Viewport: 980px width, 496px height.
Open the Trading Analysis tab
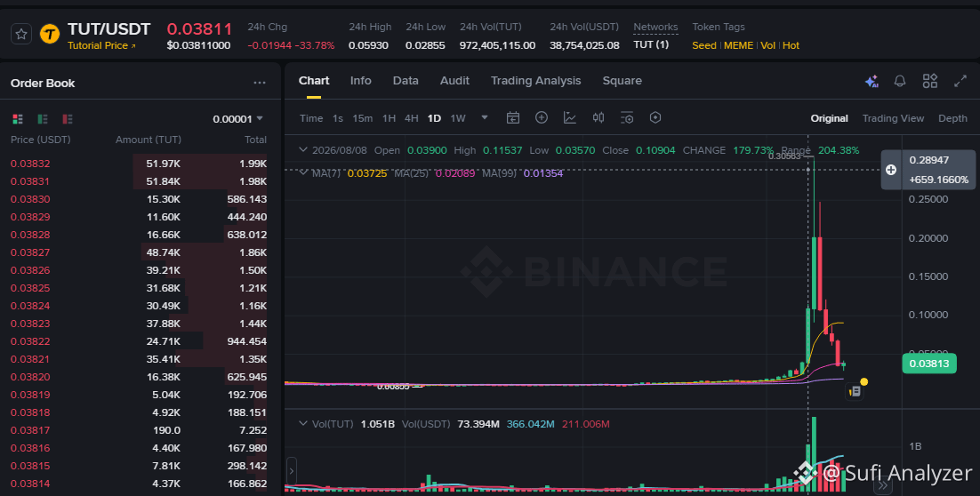(x=535, y=81)
